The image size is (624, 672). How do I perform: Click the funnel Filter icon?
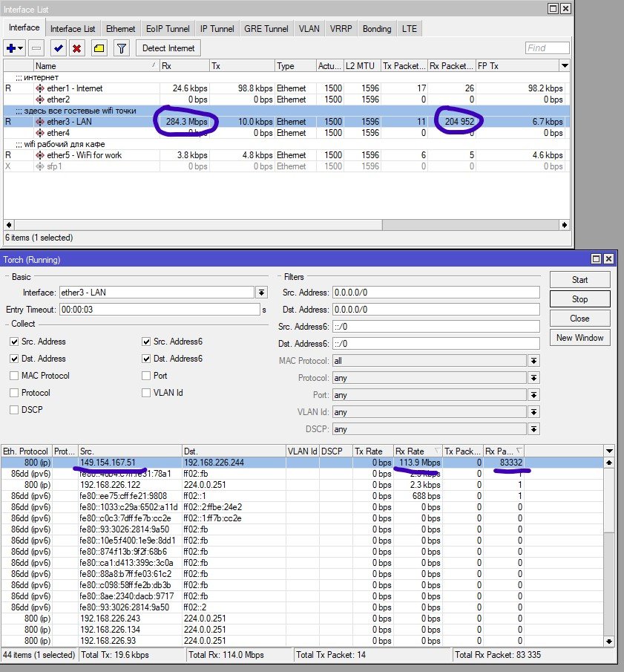(119, 48)
